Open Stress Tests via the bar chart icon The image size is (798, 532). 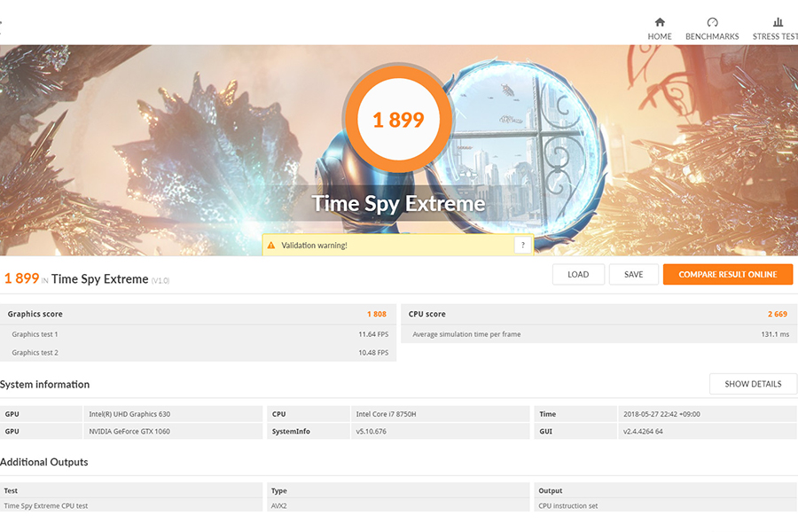[x=778, y=22]
